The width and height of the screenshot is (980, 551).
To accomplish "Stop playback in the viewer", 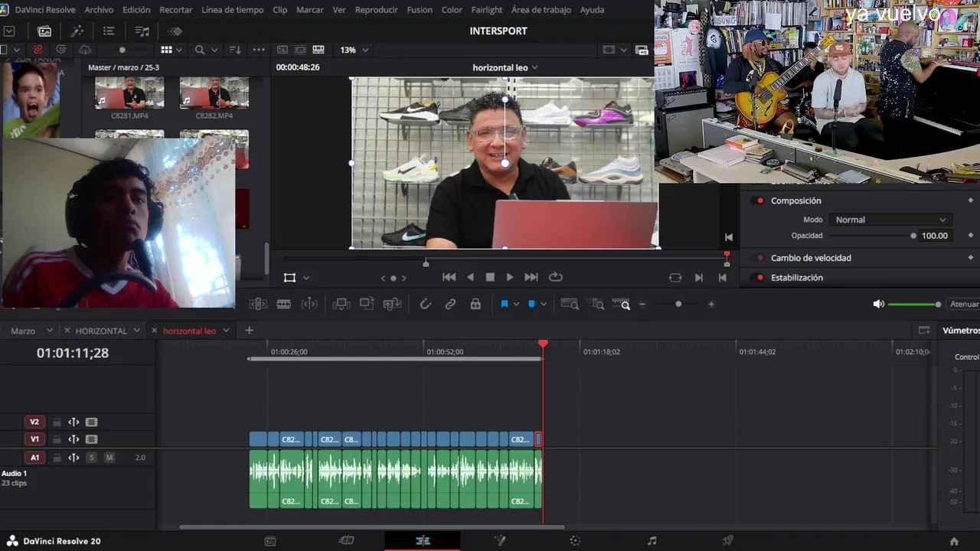I will click(490, 277).
